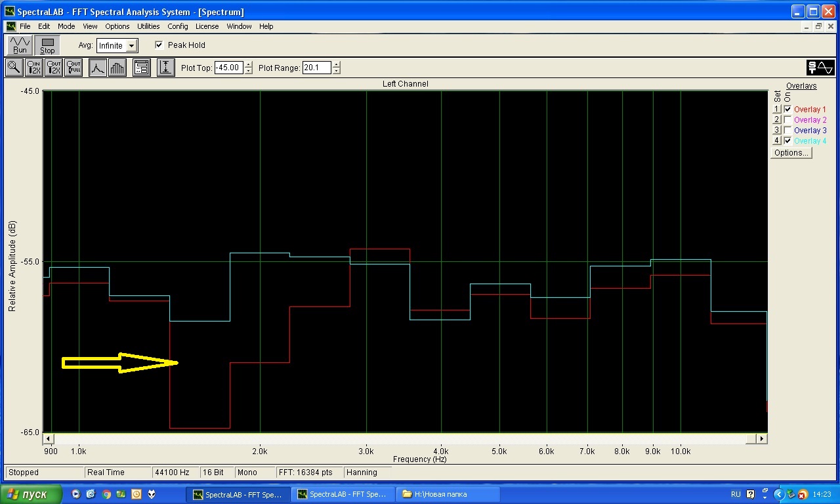The image size is (840, 504).
Task: Enable the Overlay 2 checkbox
Action: coord(787,120)
